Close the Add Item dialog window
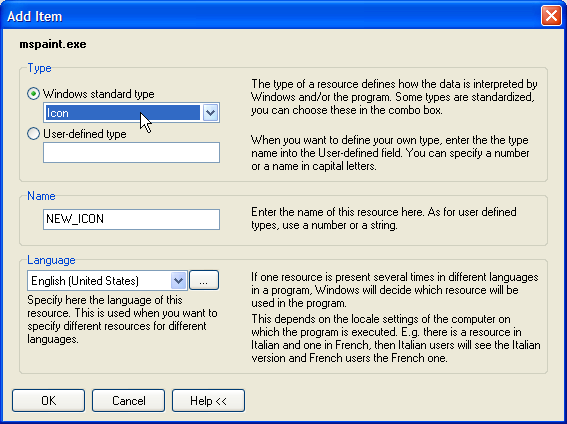Screen dimensions: 567x424 tap(551, 16)
